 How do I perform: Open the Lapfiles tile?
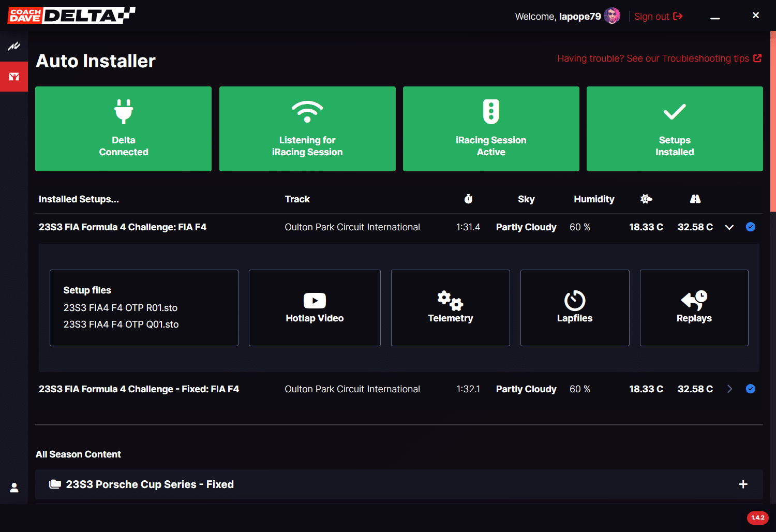575,308
